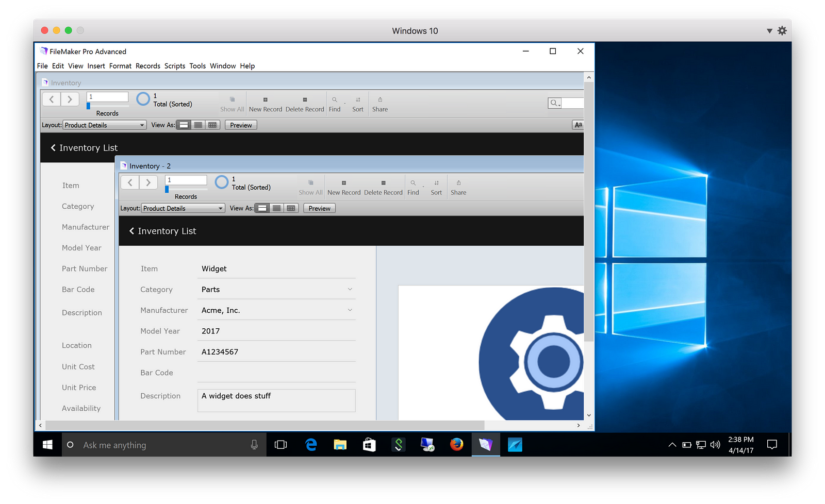Switch Inventory - 2 window to List view
Screen dimensions: 825x504
[x=277, y=208]
